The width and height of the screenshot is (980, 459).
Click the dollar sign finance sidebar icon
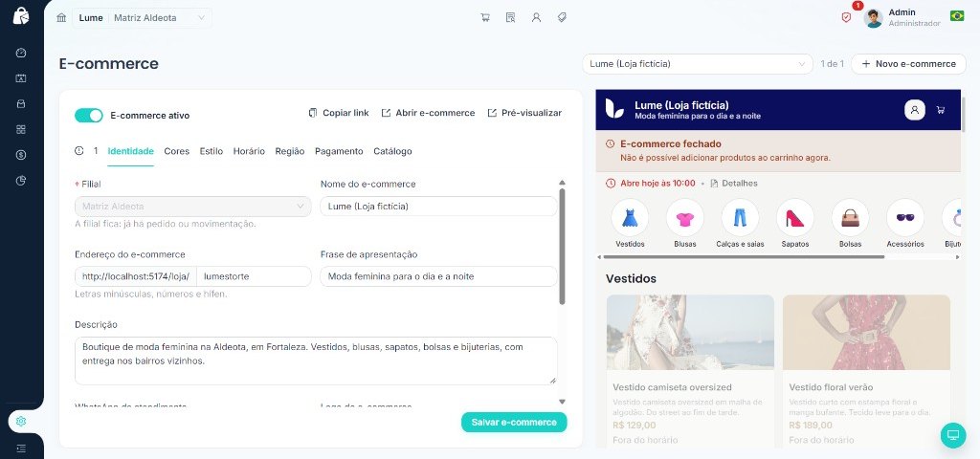tap(21, 155)
